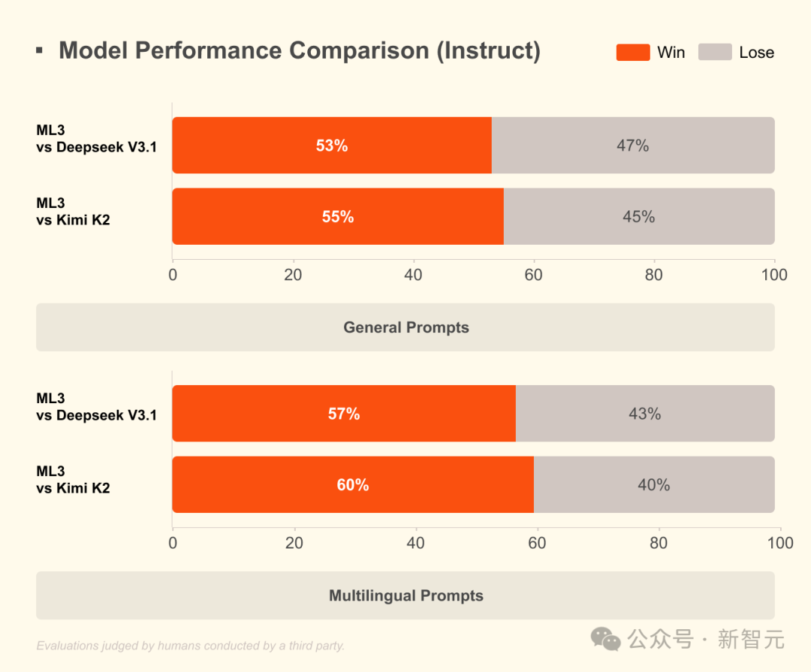
Task: Click the orange 57% win bar
Action: coord(343,414)
